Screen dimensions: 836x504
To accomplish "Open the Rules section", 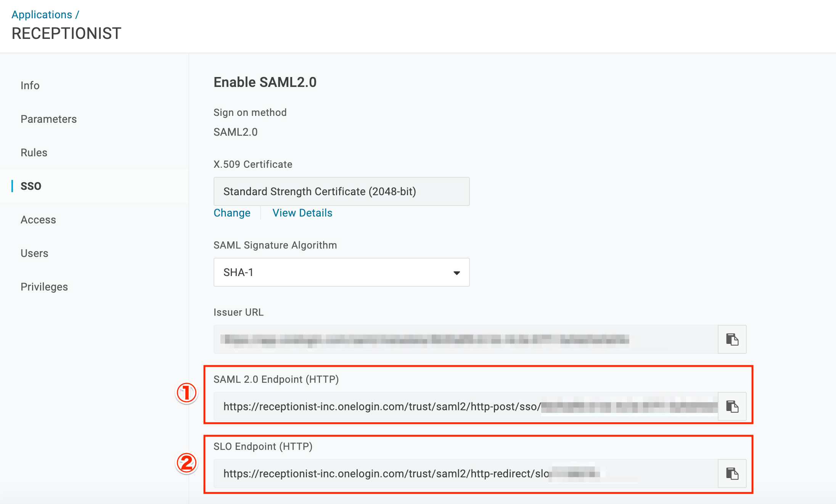I will pyautogui.click(x=34, y=152).
